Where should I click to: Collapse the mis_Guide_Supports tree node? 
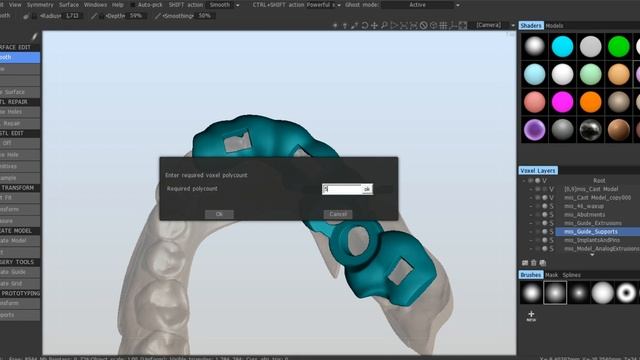coord(531,232)
